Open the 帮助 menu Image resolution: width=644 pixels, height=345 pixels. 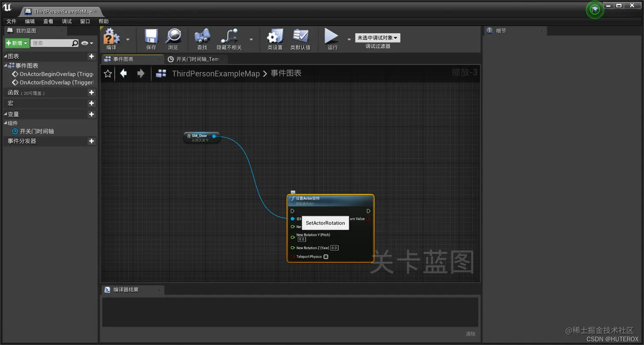pyautogui.click(x=103, y=21)
